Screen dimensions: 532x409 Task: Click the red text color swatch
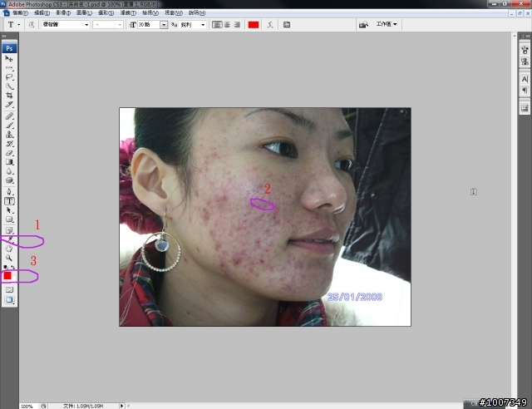[254, 24]
